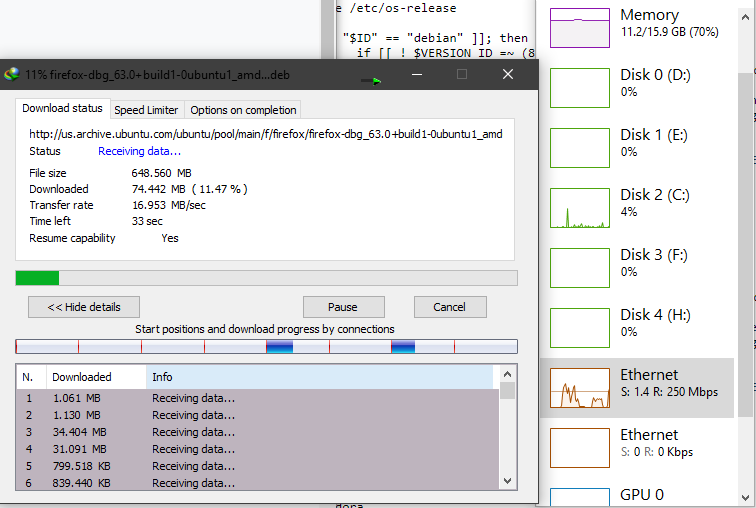Select Disk 4 (H:) graph thumbnail
Image resolution: width=756 pixels, height=508 pixels.
(x=580, y=327)
